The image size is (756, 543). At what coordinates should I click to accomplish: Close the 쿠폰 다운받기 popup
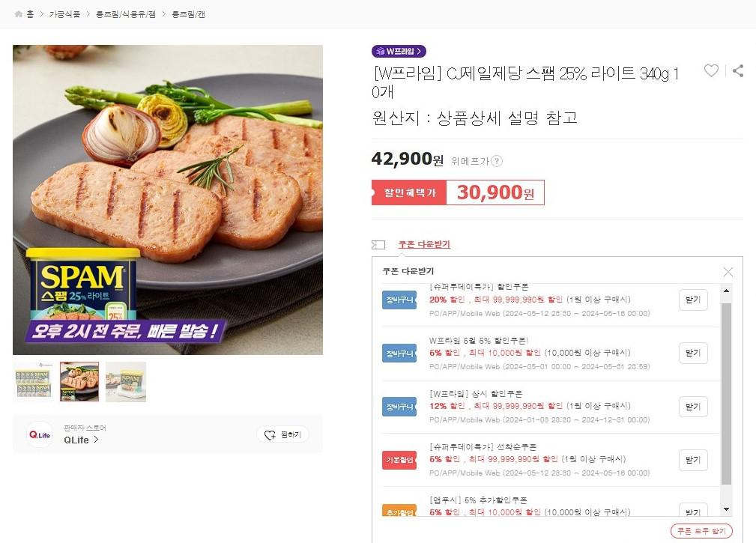[x=728, y=272]
